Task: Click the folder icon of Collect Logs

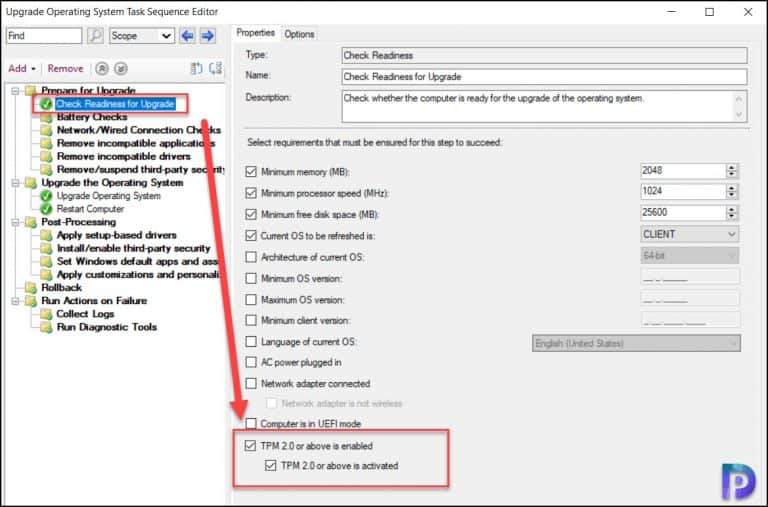Action: tap(47, 314)
